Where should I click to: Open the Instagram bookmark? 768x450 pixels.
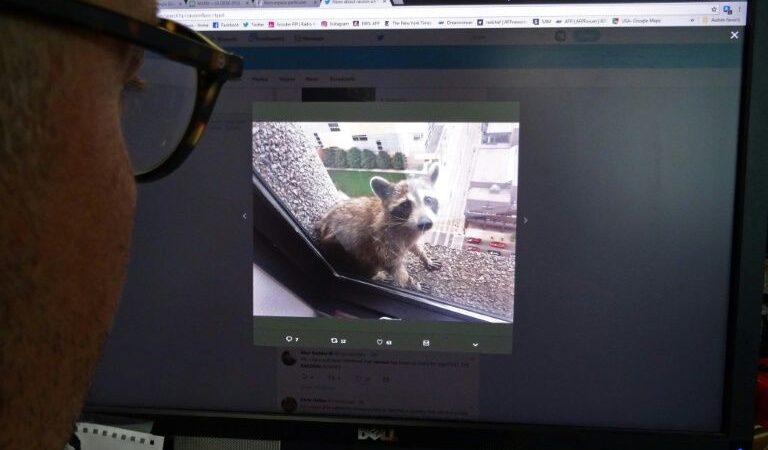coord(335,24)
